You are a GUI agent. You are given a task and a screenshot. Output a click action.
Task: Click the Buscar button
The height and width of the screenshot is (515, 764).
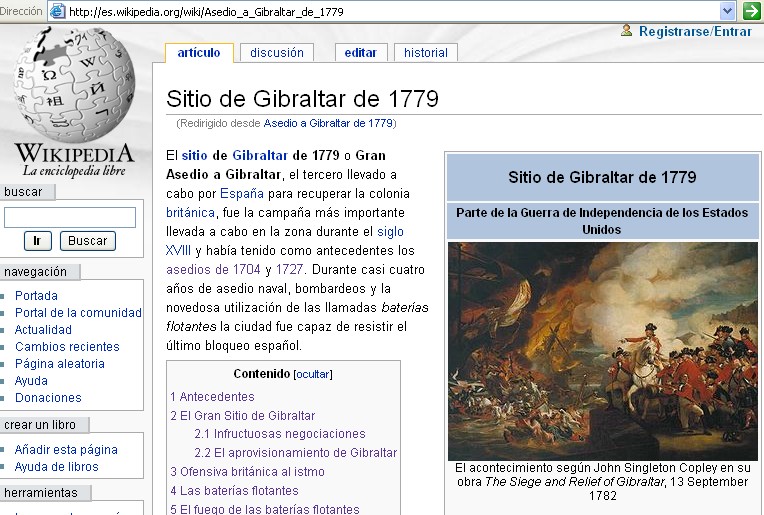click(x=88, y=241)
